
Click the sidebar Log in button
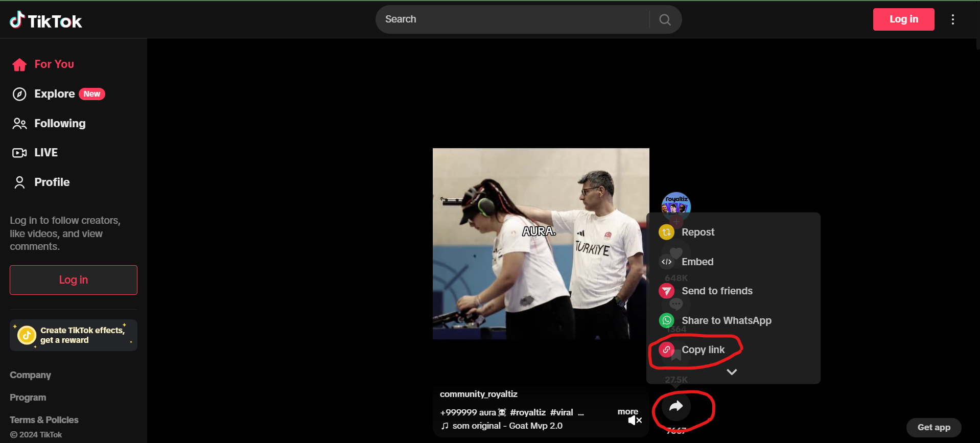pos(74,280)
